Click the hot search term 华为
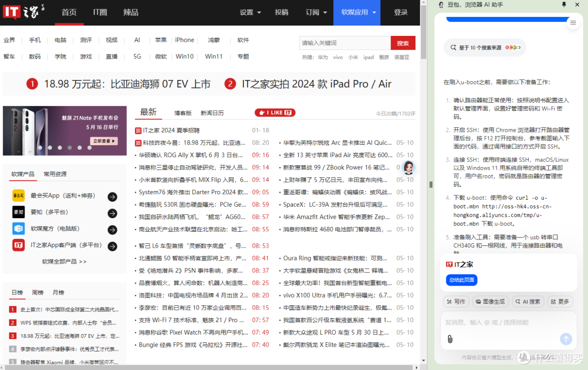588x370 pixels. 322,57
